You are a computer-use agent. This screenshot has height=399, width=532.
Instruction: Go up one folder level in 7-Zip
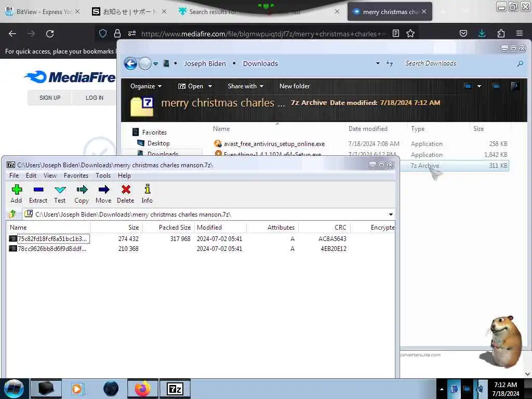(x=13, y=214)
